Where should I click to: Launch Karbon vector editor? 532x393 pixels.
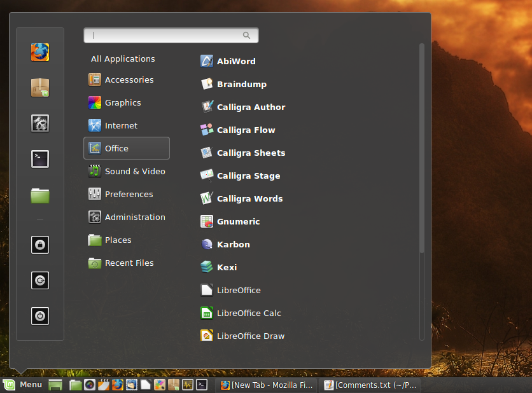[x=225, y=244]
